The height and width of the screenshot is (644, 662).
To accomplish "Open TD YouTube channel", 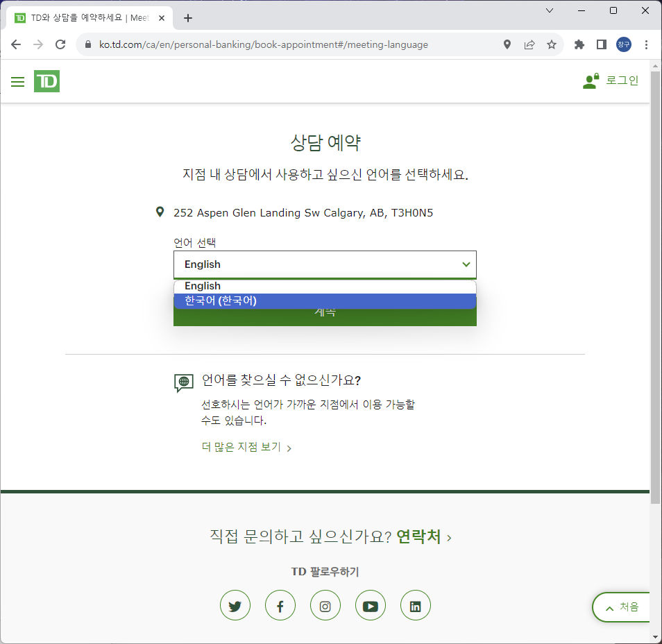I will coord(371,606).
